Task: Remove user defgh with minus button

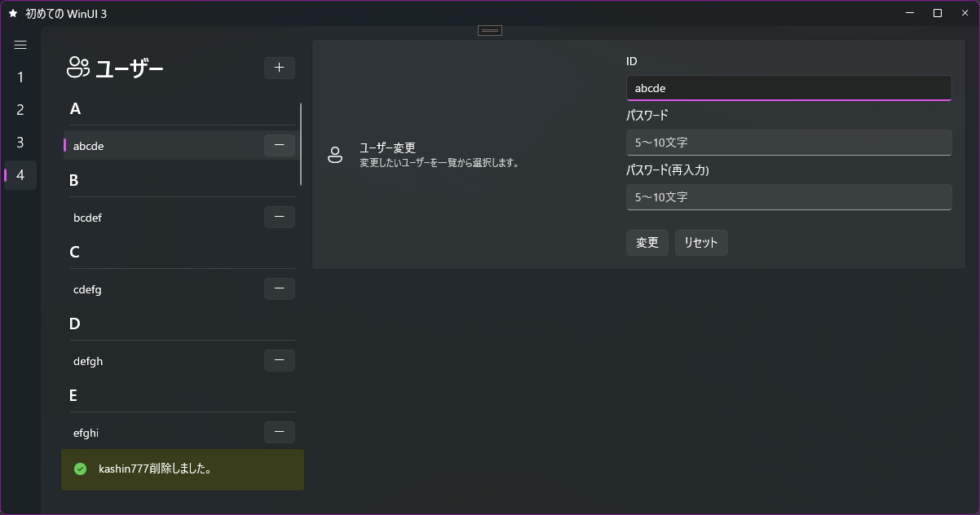Action: [x=280, y=360]
